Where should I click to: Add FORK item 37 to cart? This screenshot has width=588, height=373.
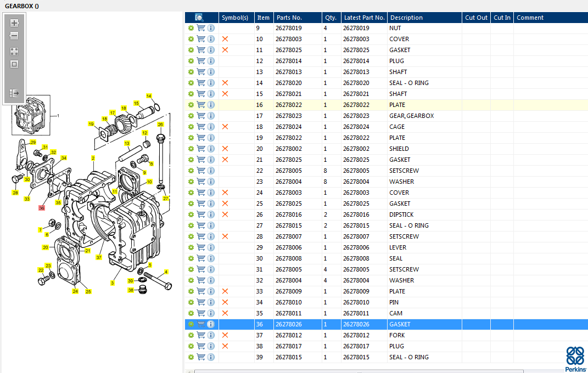pyautogui.click(x=201, y=335)
